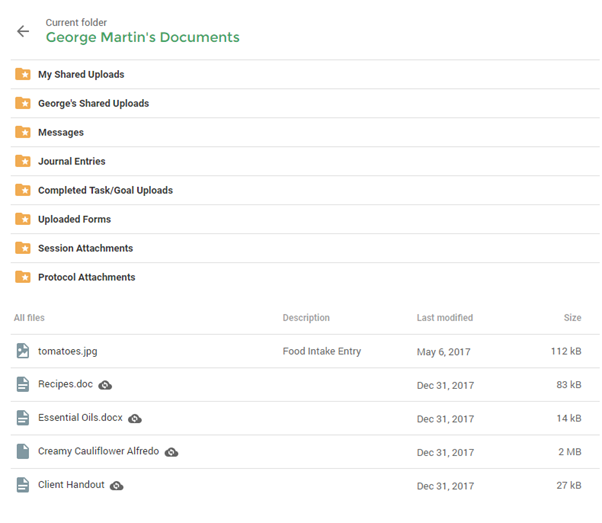Click the Current folder label
602x523 pixels.
[76, 22]
